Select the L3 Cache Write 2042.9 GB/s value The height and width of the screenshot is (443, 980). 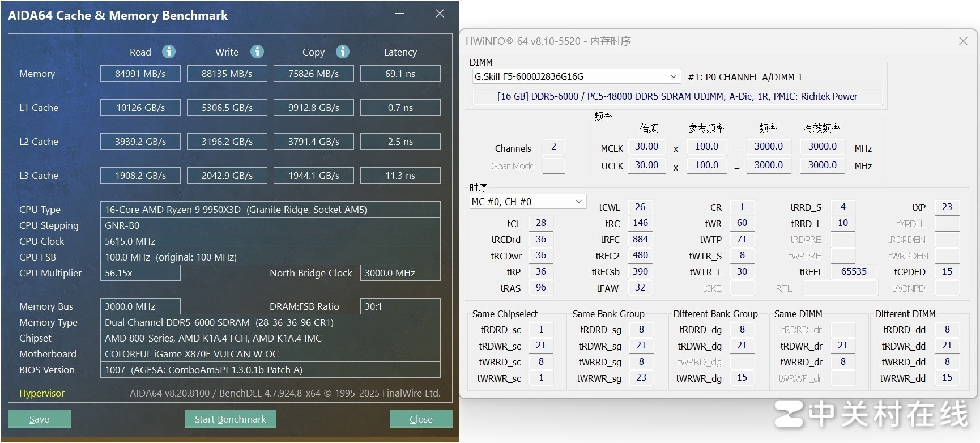pyautogui.click(x=227, y=176)
